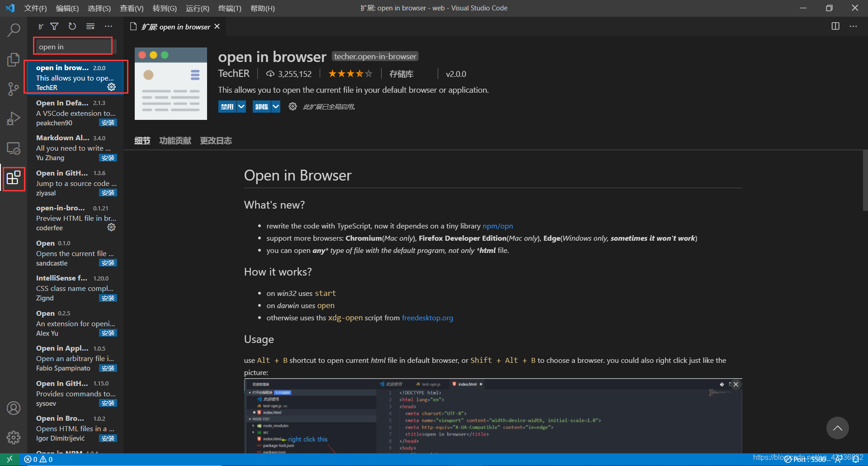Install Open in Browser by Igor Dimitrijević
The image size is (868, 466).
pos(108,438)
